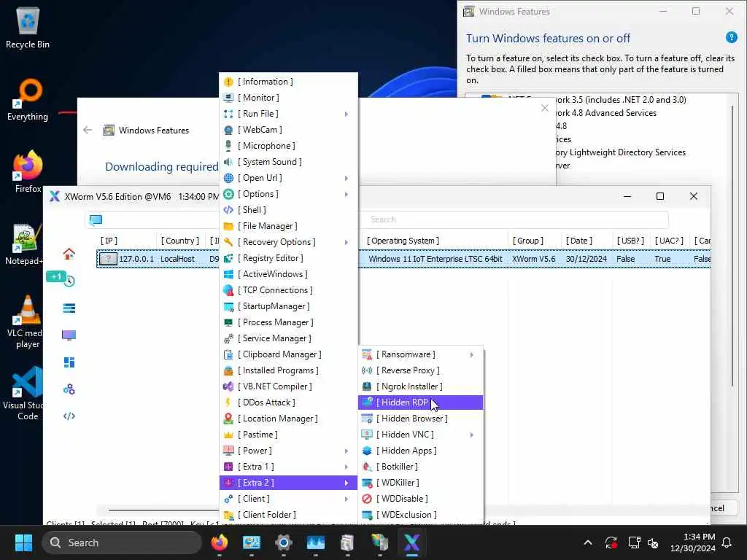This screenshot has height=560, width=747.
Task: Click the Country column header
Action: (179, 241)
